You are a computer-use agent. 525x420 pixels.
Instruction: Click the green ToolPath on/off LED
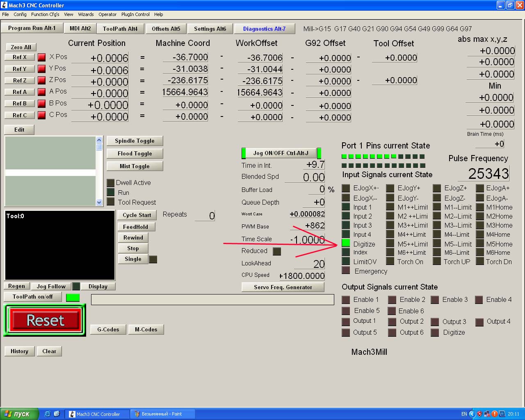73,297
